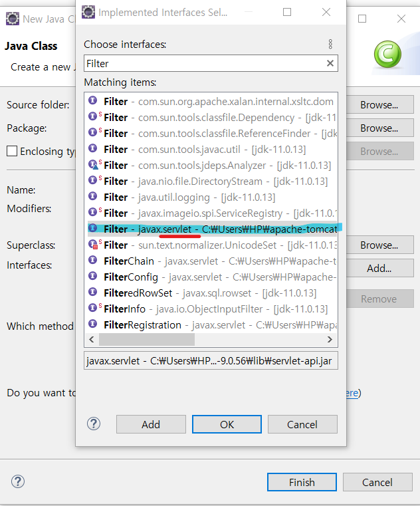Open help in New Java Class wizard
The height and width of the screenshot is (506, 420).
[18, 481]
